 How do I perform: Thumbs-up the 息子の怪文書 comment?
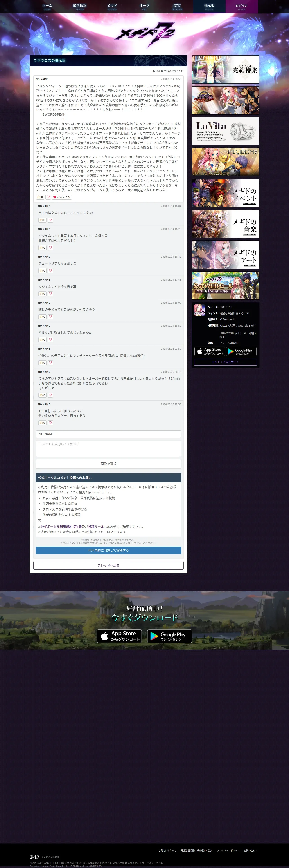pyautogui.click(x=43, y=220)
